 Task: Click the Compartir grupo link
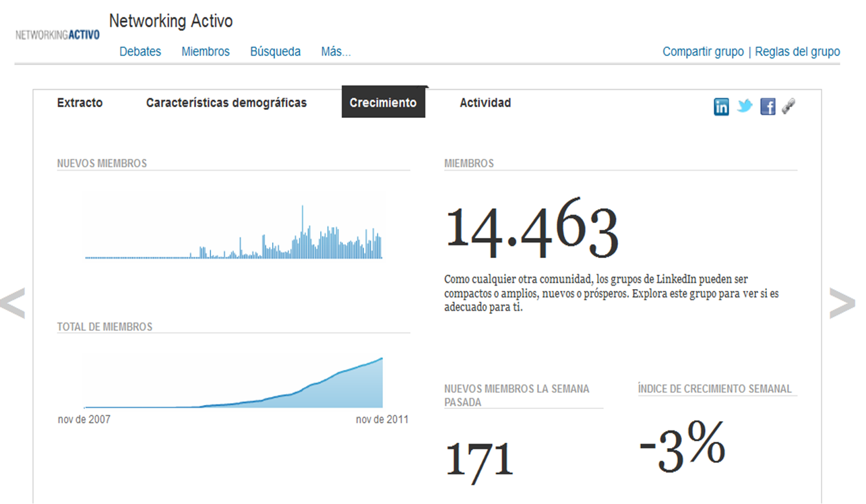pos(703,51)
